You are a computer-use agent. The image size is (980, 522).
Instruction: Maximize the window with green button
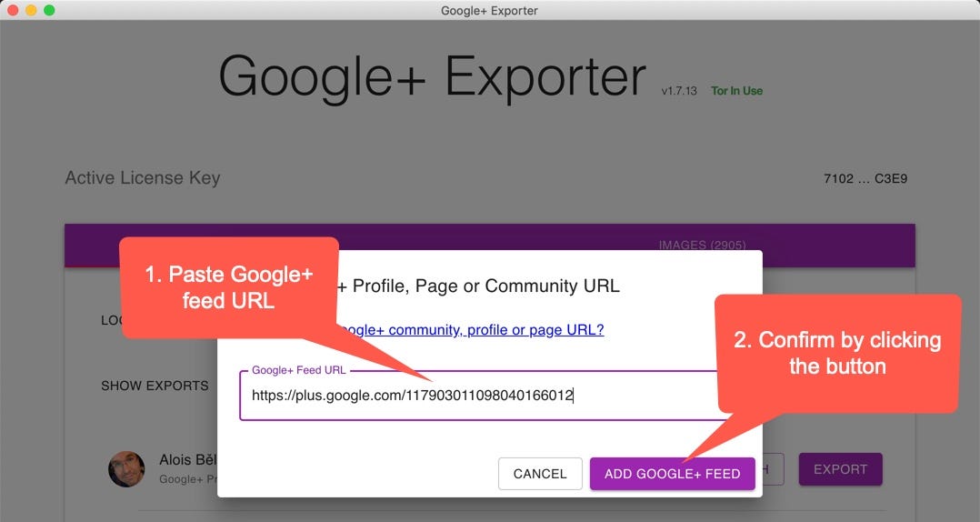coord(49,10)
